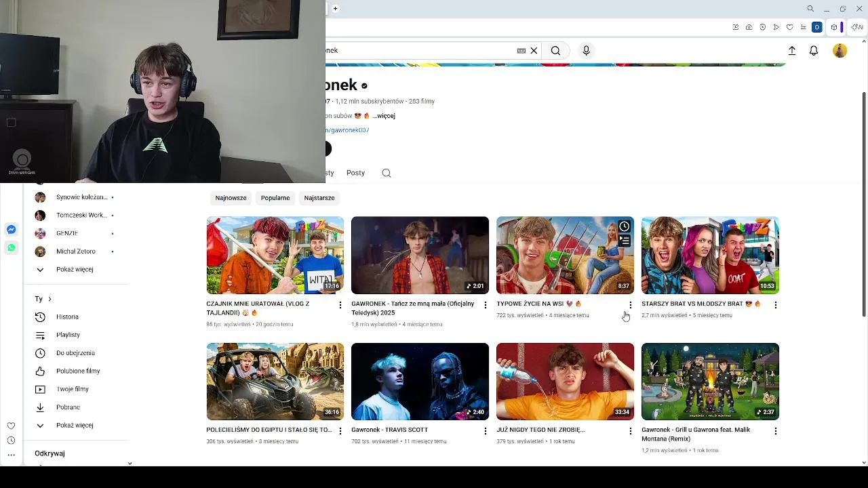868x488 pixels.
Task: Click the blue extension badge showing 0
Action: [x=817, y=27]
